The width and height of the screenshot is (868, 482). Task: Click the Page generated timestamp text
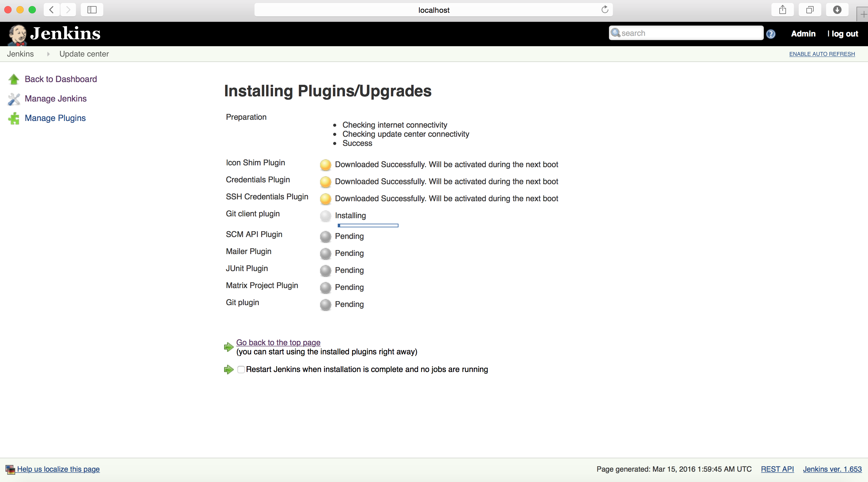pos(674,469)
